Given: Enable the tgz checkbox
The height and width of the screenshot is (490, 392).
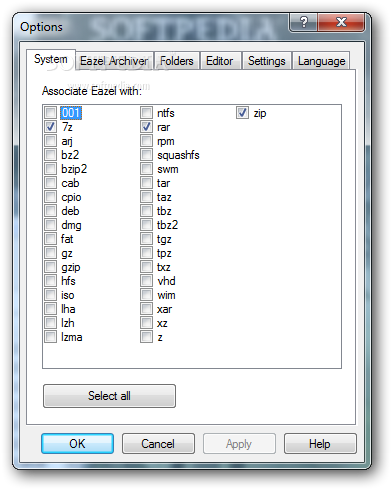Looking at the screenshot, I should pyautogui.click(x=146, y=239).
